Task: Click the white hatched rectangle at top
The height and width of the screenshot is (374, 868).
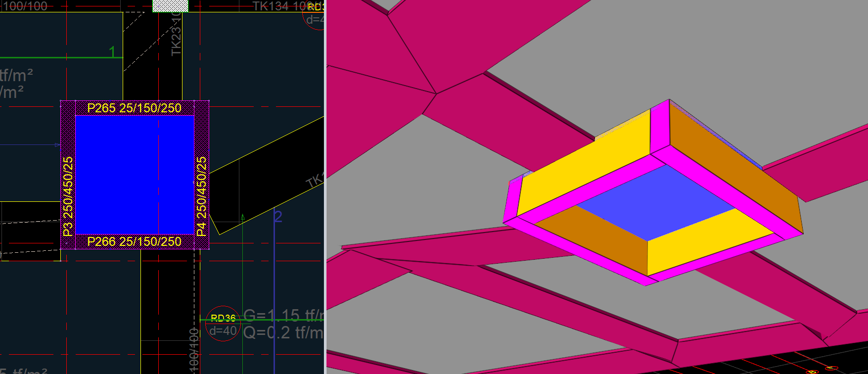Action: (x=170, y=6)
